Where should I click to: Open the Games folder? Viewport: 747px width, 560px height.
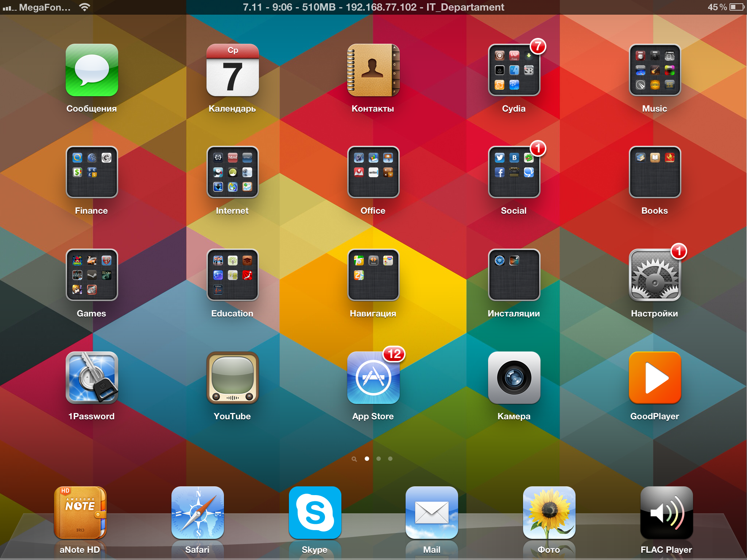click(x=92, y=275)
